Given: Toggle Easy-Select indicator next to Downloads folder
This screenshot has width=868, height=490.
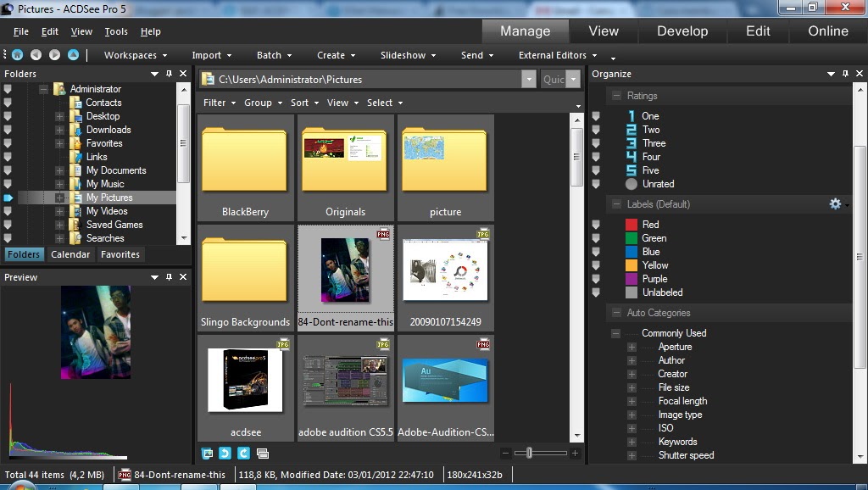Looking at the screenshot, I should (8, 130).
